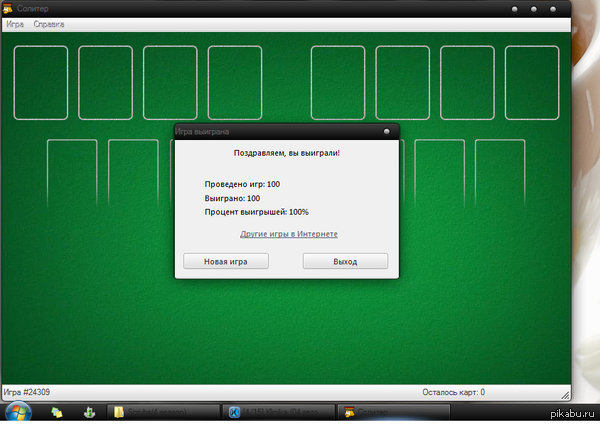Select the rightmost empty foundation slot
This screenshot has width=600, height=425.
tap(532, 82)
